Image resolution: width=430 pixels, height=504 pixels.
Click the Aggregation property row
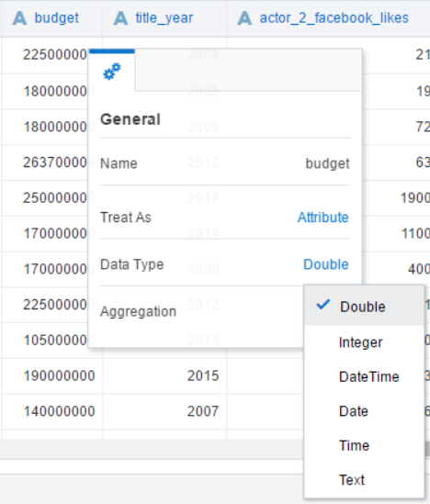point(201,311)
